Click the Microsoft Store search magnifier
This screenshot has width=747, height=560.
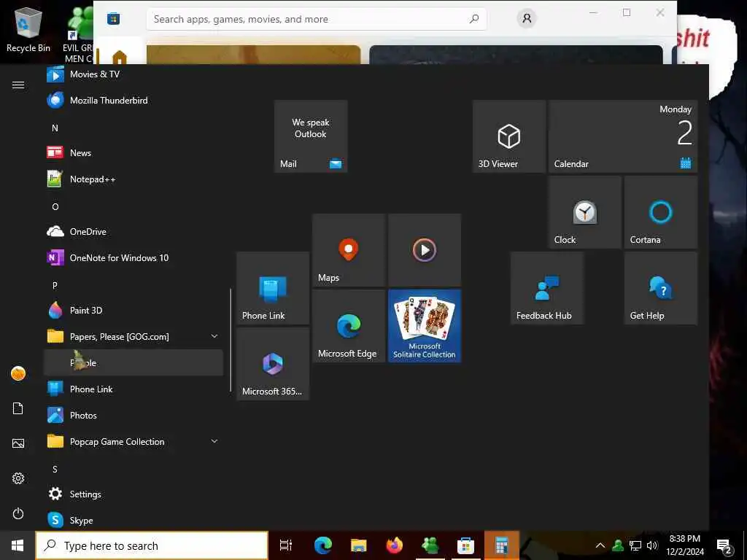[x=474, y=19]
